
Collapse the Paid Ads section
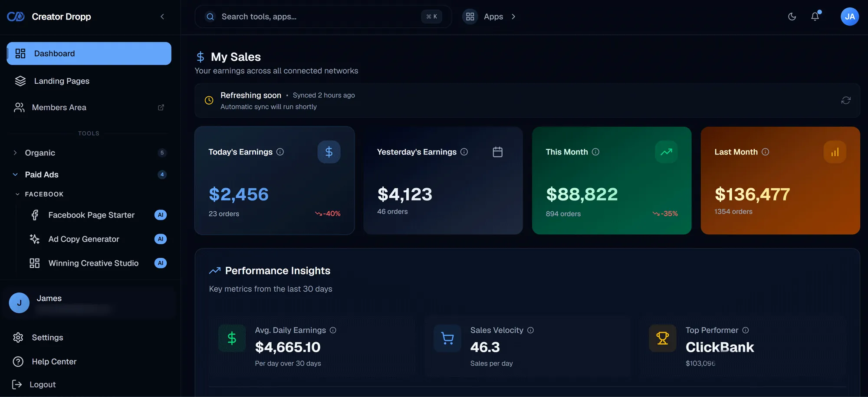coord(89,174)
